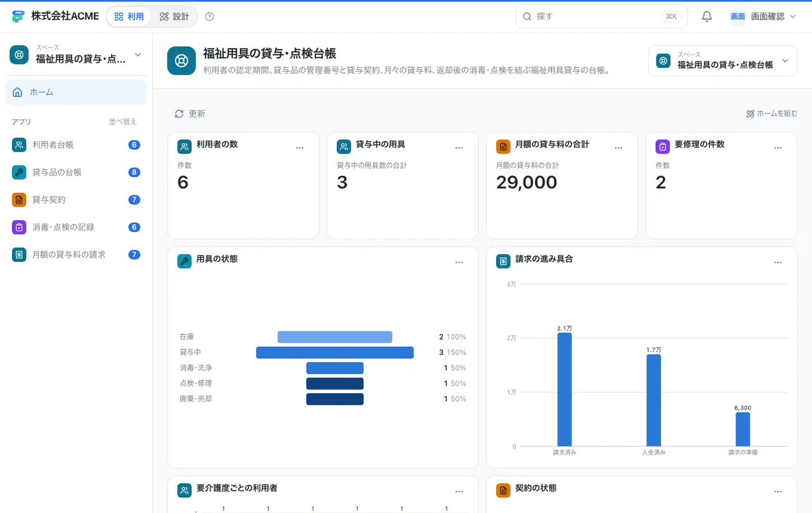
Task: Click the 更新 refresh button
Action: pyautogui.click(x=190, y=114)
